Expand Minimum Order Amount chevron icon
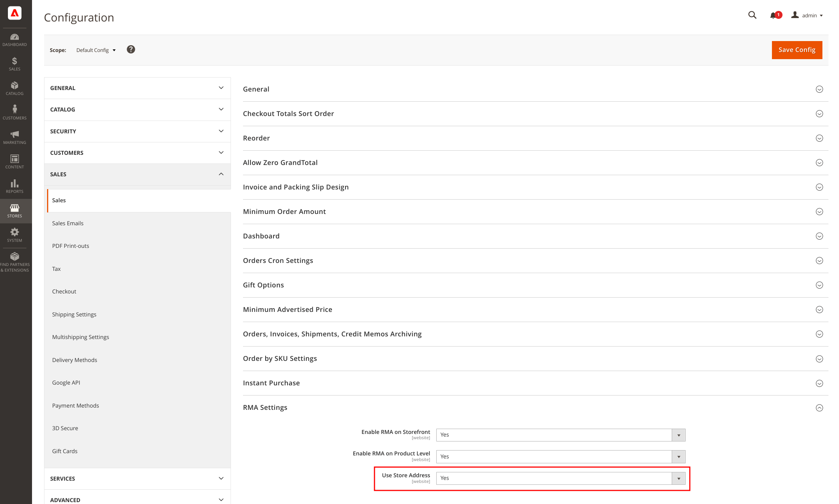 (x=819, y=212)
